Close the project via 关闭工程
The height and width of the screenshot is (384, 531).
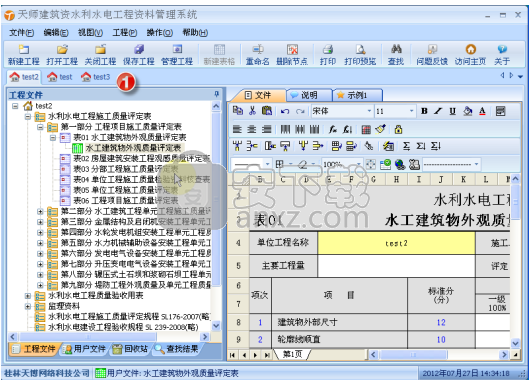click(100, 55)
